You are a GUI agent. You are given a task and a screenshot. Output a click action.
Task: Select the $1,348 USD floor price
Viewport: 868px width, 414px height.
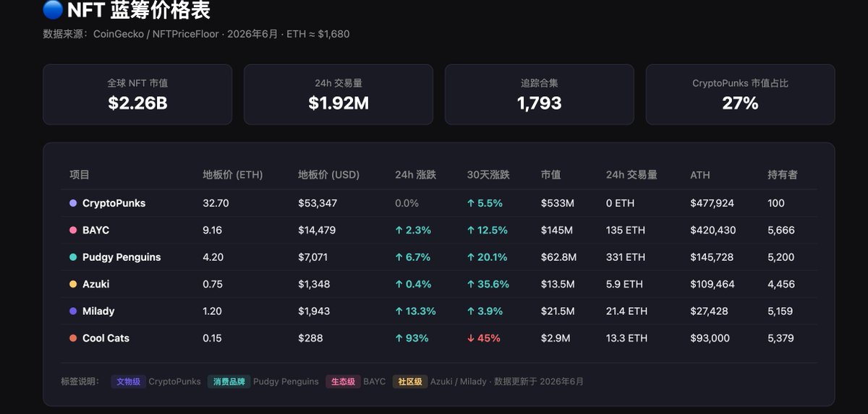pyautogui.click(x=314, y=284)
